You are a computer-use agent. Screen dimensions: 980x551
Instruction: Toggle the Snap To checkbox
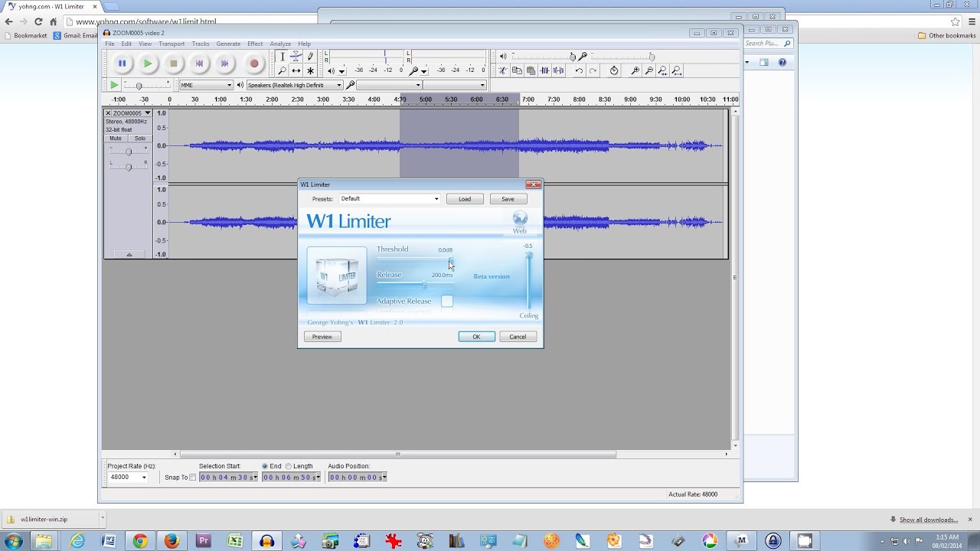point(192,478)
